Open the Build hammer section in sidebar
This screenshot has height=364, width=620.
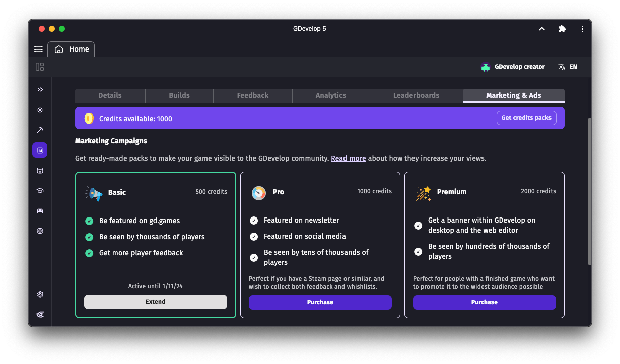tap(40, 130)
